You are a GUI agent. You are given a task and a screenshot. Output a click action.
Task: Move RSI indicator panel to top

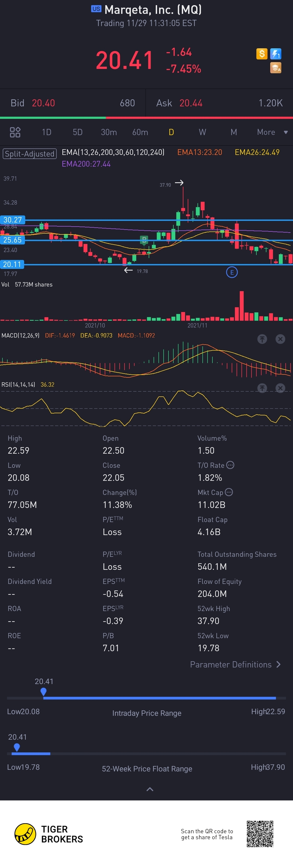click(x=262, y=388)
